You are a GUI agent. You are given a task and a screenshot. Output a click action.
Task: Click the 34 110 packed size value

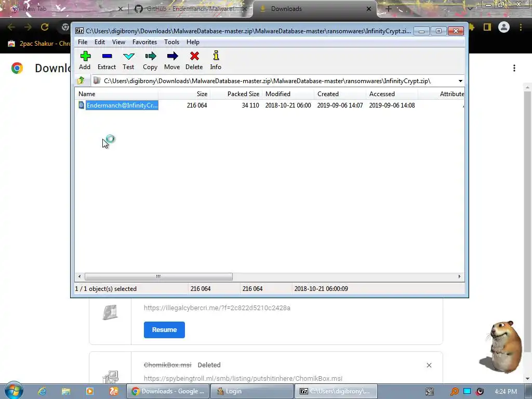pyautogui.click(x=250, y=105)
